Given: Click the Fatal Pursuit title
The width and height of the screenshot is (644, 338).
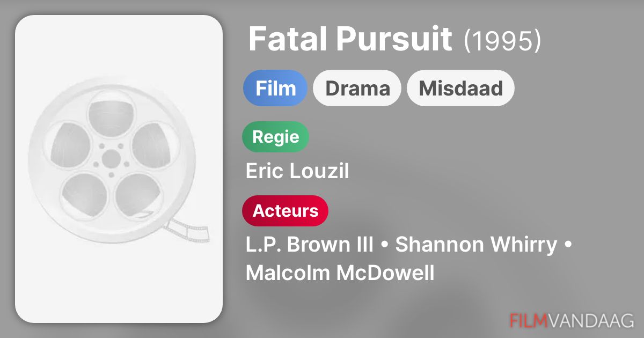Looking at the screenshot, I should [350, 39].
